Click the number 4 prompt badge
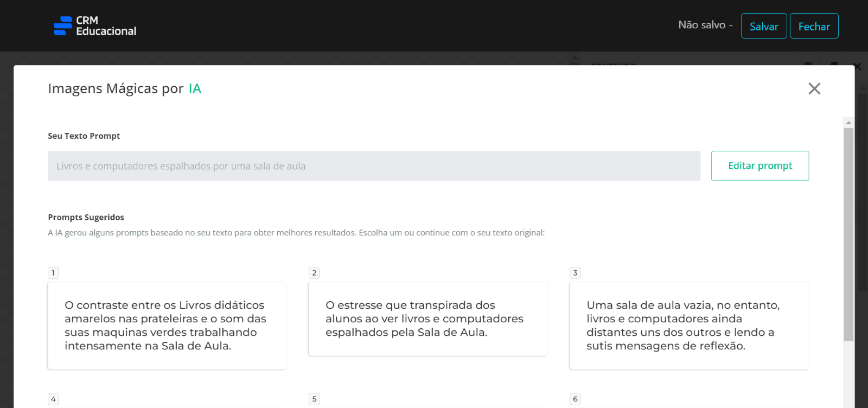Screen dimensions: 868x408 (x=53, y=399)
